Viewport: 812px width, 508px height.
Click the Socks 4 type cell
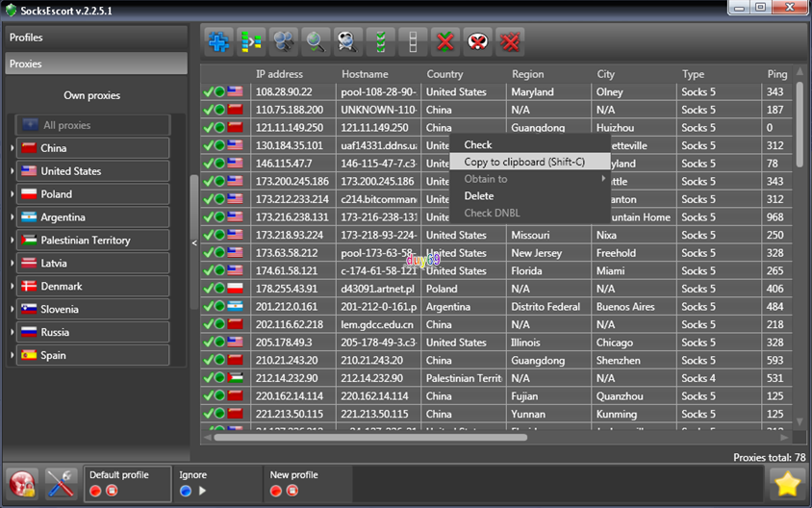click(719, 378)
